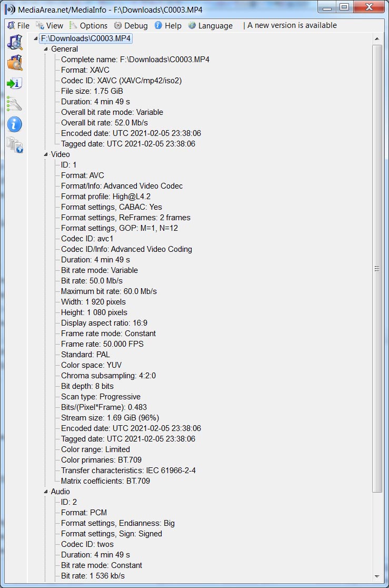Select 'Format: XAVC' row

pyautogui.click(x=85, y=70)
